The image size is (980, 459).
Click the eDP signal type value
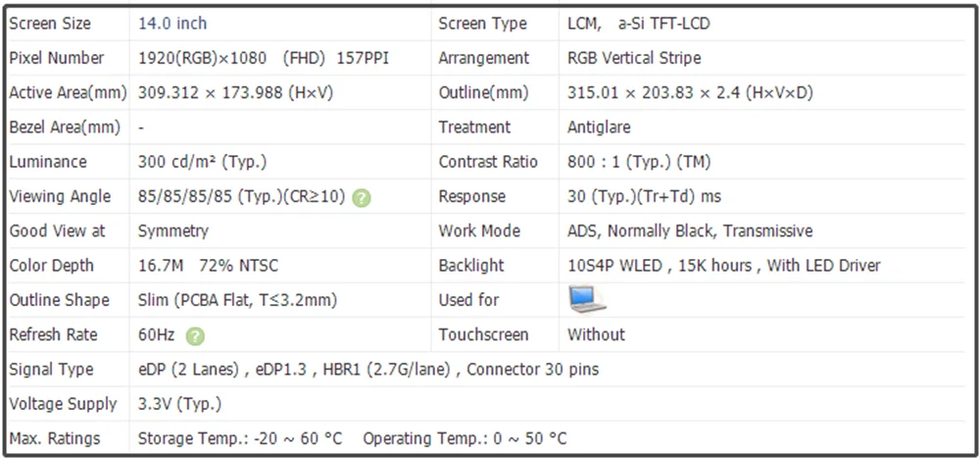pos(368,370)
